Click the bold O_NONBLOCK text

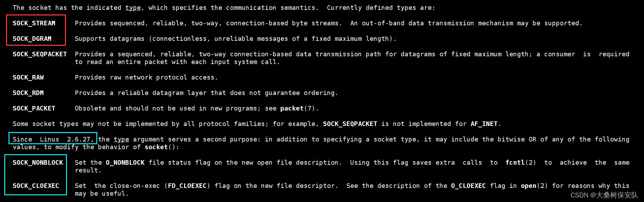(x=125, y=163)
